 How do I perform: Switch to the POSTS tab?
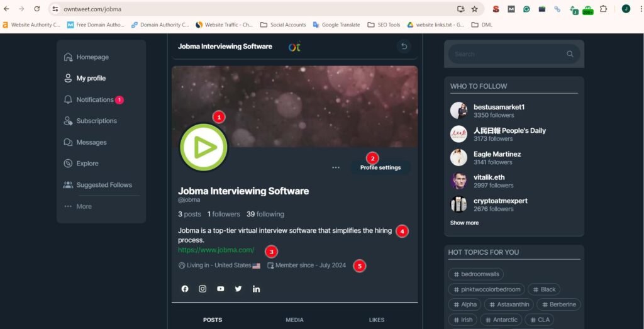point(213,320)
